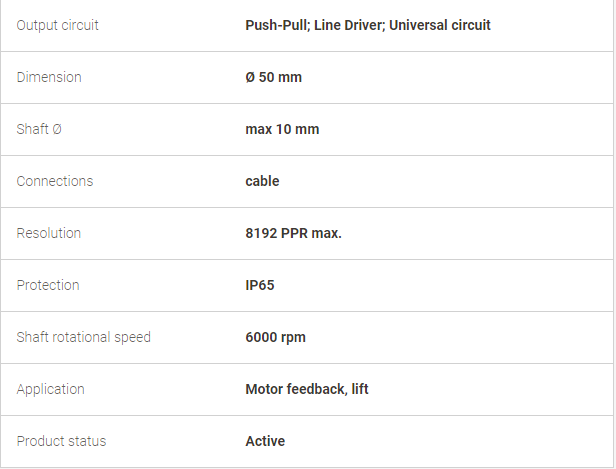Screen dimensions: 616x469
Task: Select the Motor feedback, lift value
Action: tap(307, 389)
